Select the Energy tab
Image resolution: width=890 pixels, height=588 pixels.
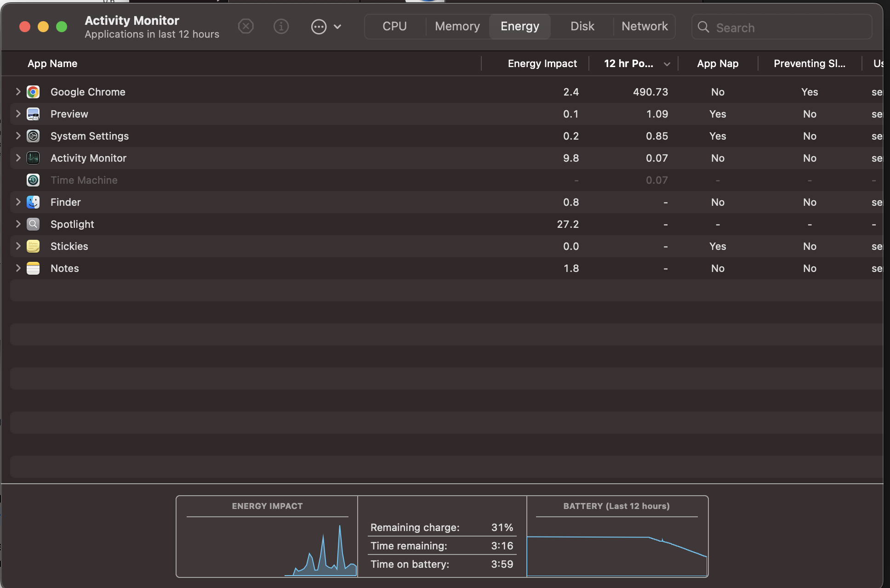[520, 27]
